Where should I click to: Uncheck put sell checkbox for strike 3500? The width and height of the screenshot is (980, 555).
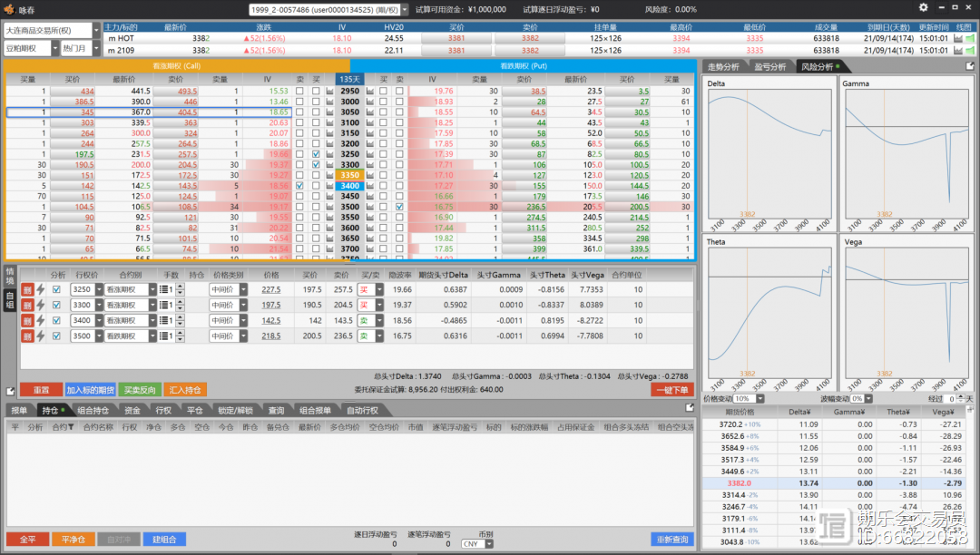(x=399, y=207)
